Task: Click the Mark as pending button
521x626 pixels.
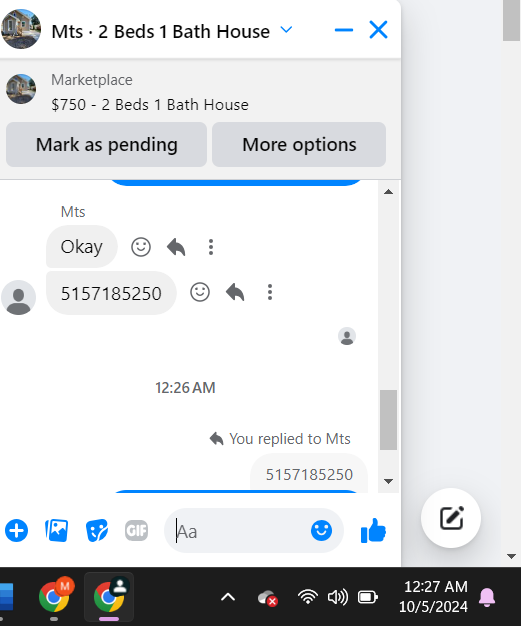Action: click(106, 145)
